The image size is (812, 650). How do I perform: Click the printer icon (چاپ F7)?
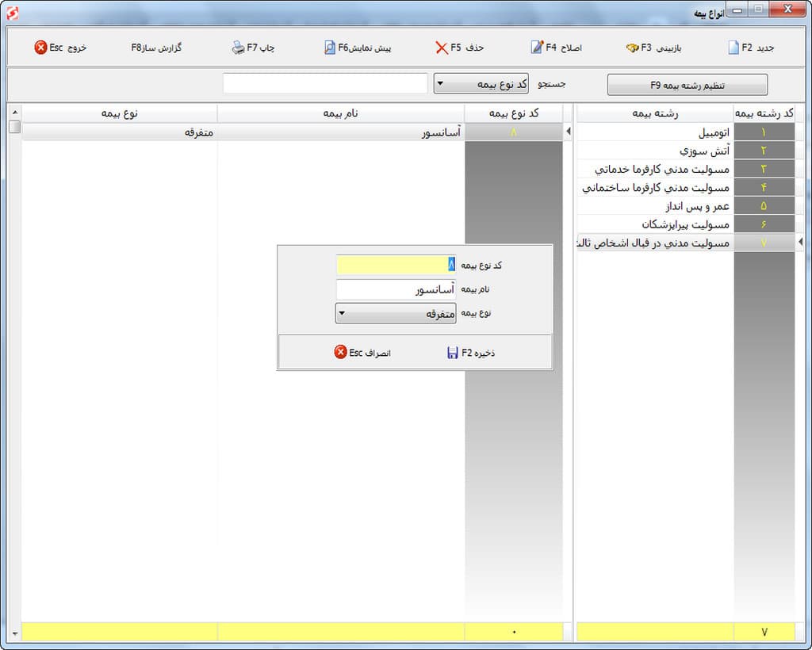coord(239,48)
